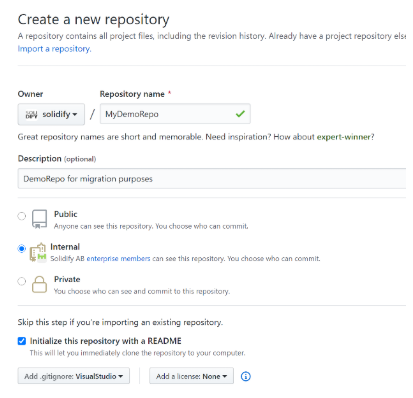Click the green checkmark in repository name
413x398 pixels.
click(240, 114)
